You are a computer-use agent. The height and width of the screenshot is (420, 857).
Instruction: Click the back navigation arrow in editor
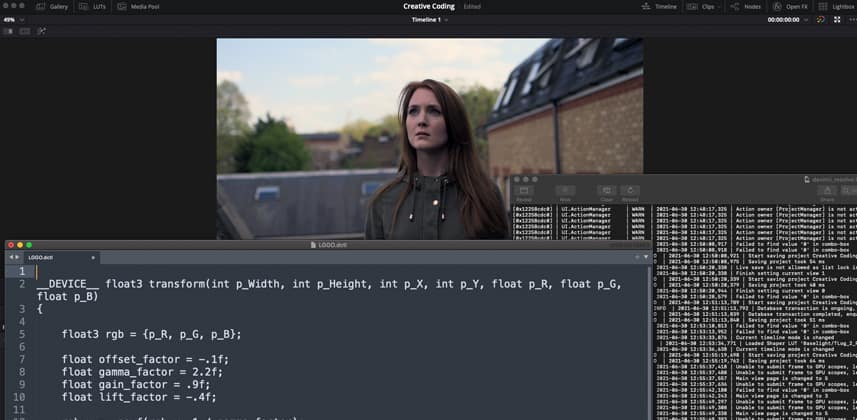pos(10,257)
